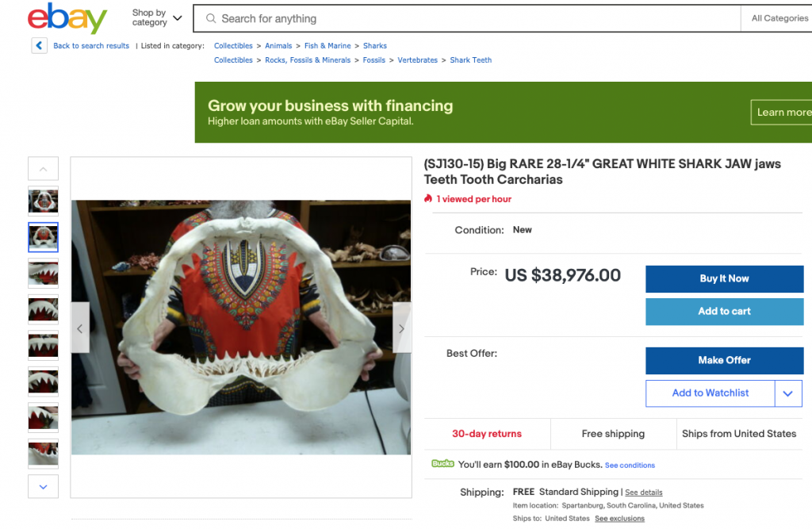The width and height of the screenshot is (812, 529).
Task: Click the back arrow icon beside search results
Action: (x=40, y=45)
